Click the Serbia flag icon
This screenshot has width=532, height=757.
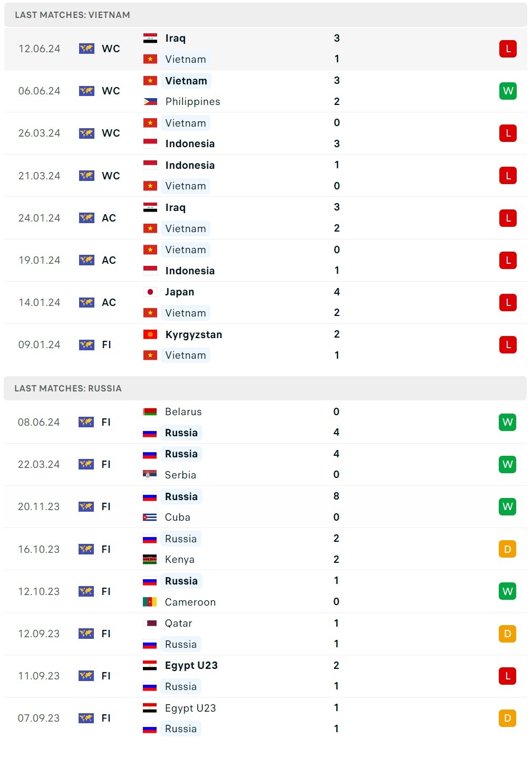pyautogui.click(x=150, y=475)
